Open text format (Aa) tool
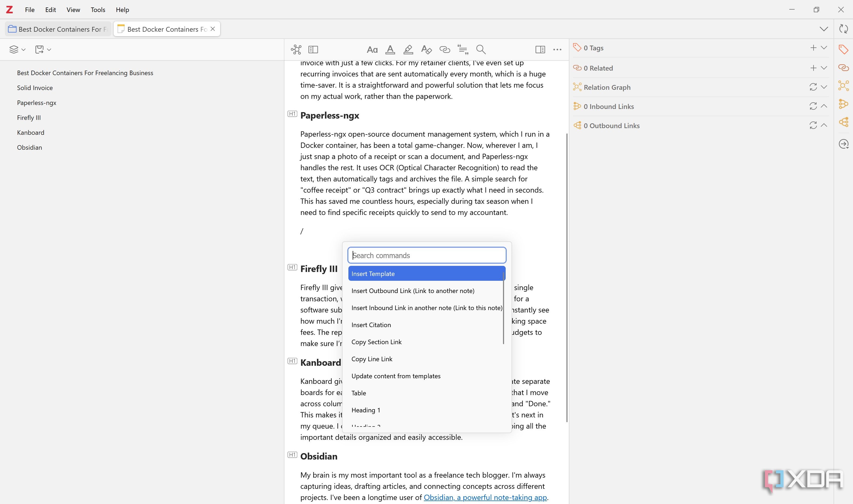Screen dimensions: 853x504 click(x=372, y=50)
